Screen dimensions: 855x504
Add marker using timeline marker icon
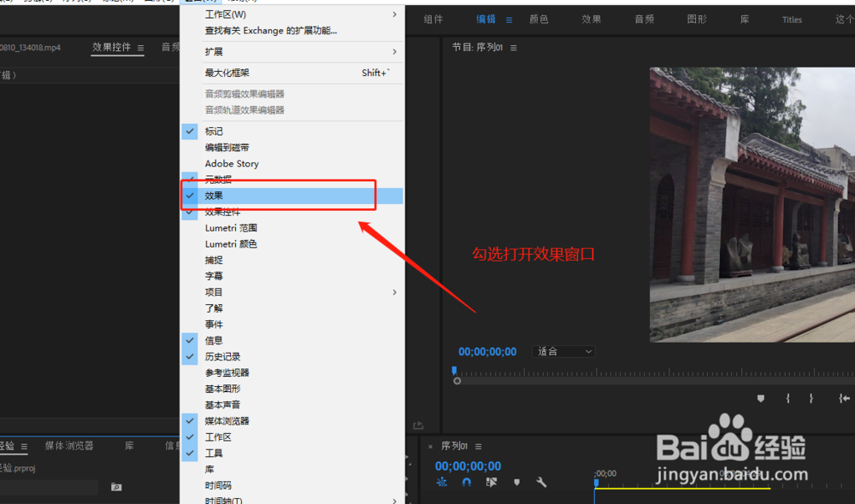click(516, 482)
